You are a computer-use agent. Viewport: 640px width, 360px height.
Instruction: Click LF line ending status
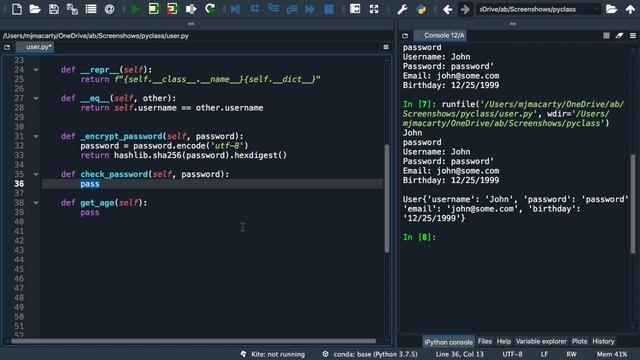544,354
